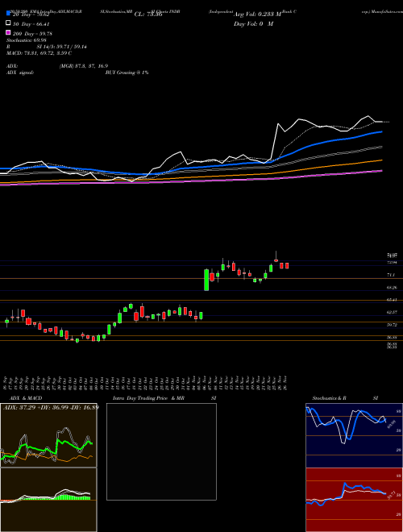Viewport: 403px width, 532px height.
Task: Click the 59.72 price axis label
Action: [392, 325]
